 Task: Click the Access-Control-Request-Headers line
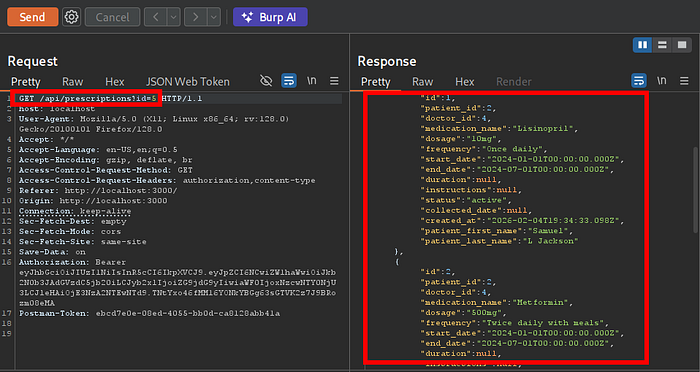pyautogui.click(x=167, y=180)
